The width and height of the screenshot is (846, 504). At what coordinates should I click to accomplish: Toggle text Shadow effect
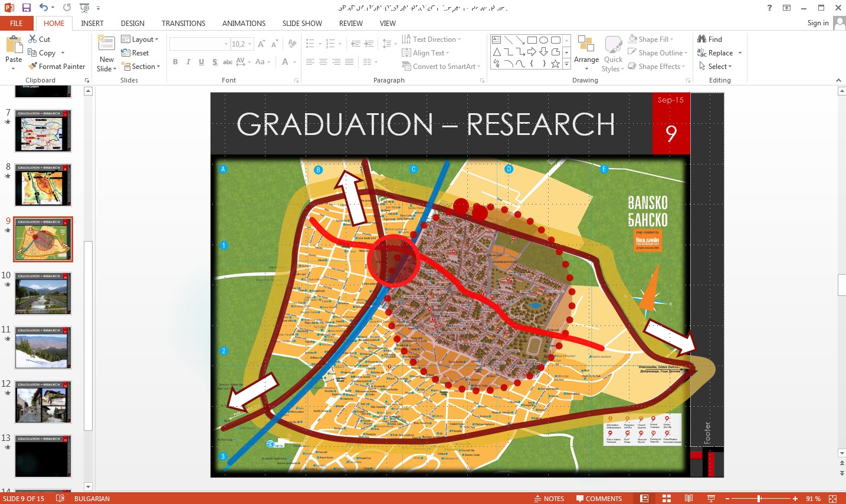(214, 62)
